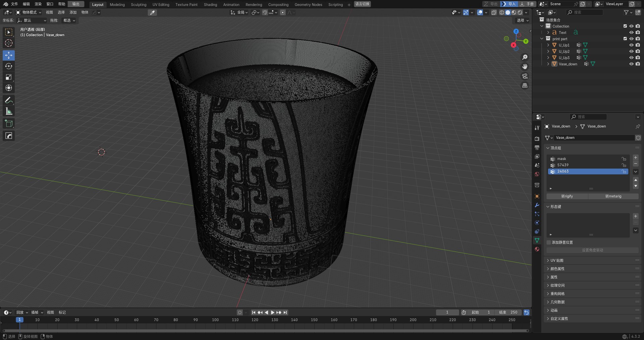Select the Add Cube tool
This screenshot has height=340, width=644.
9,124
